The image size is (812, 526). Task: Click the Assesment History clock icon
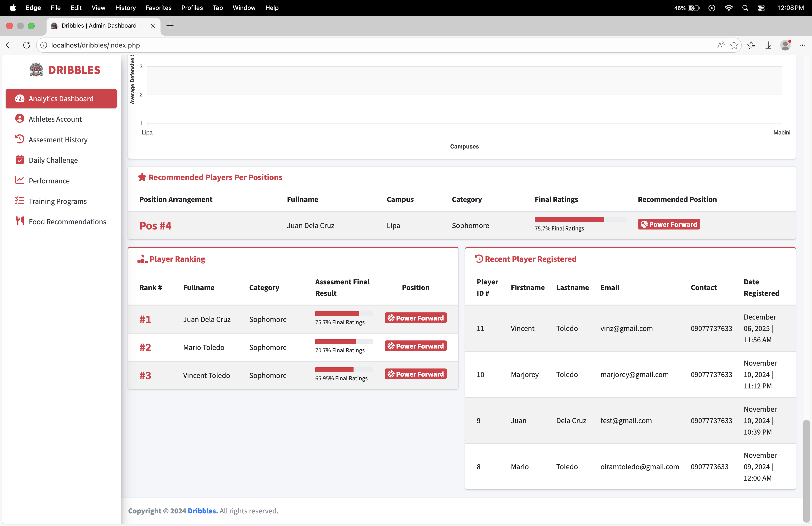(19, 139)
